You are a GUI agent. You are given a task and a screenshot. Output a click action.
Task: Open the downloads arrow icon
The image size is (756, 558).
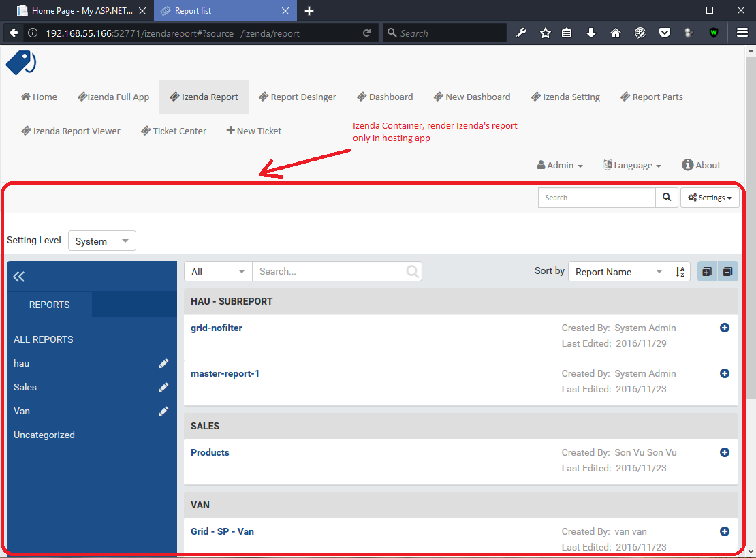coord(591,33)
